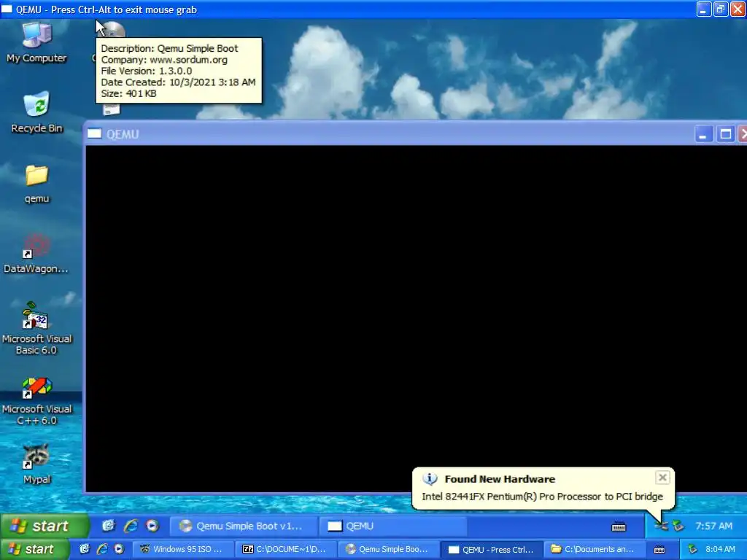Open Internet Explorer in outer quick launch
Viewport: 747px width, 560px height.
pyautogui.click(x=102, y=549)
